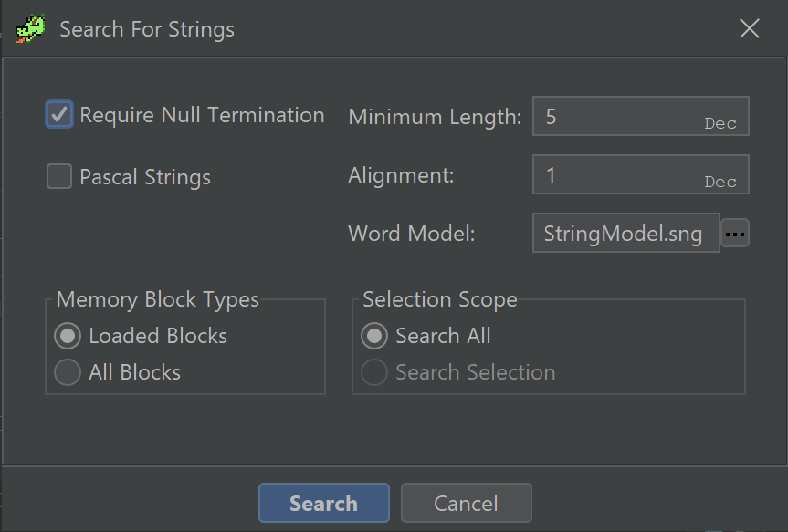Cancel the string search dialog
Image resolution: width=788 pixels, height=532 pixels.
(466, 504)
